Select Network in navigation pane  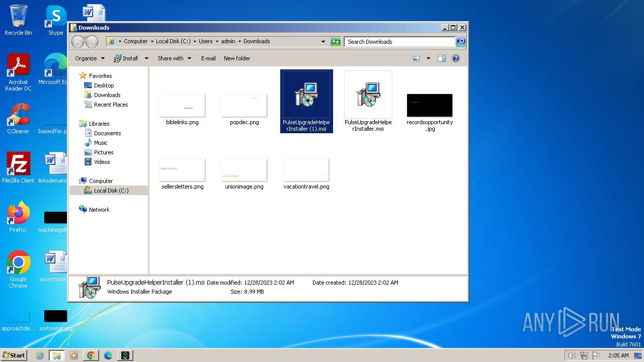coord(99,210)
